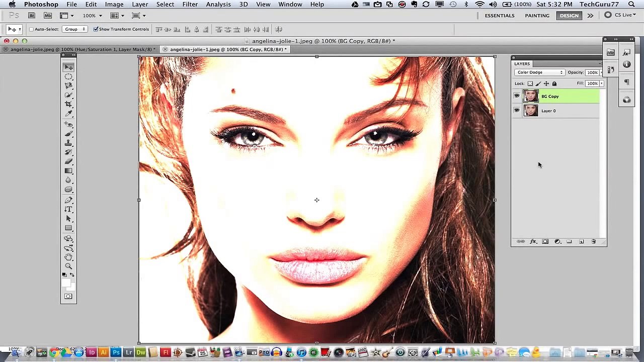Select the Rectangle shape tool
Image resolution: width=644 pixels, height=362 pixels.
click(68, 228)
